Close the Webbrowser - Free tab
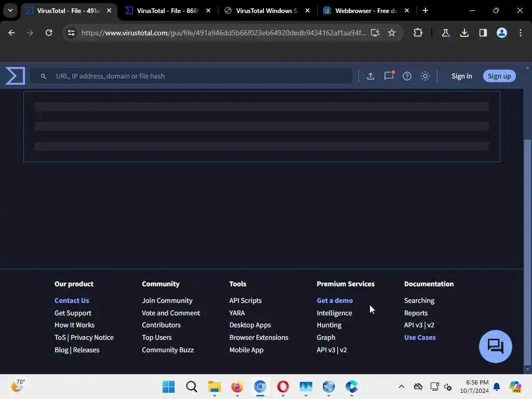 pos(406,10)
